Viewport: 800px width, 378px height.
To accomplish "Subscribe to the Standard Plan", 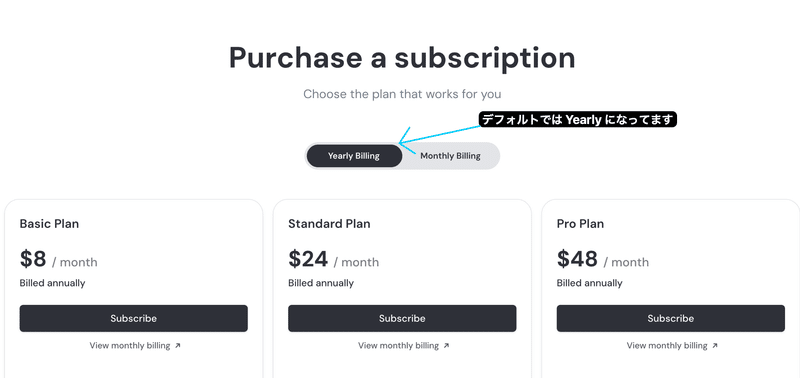I will [402, 318].
